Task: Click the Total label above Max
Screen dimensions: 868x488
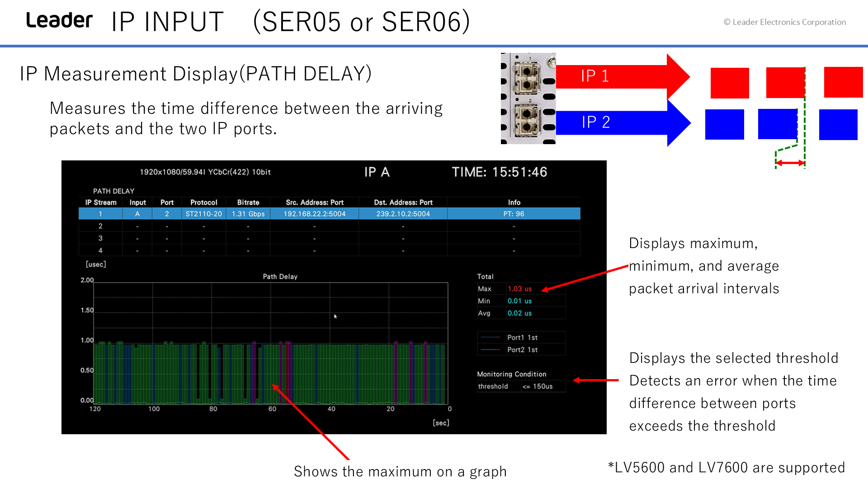Action: [485, 277]
